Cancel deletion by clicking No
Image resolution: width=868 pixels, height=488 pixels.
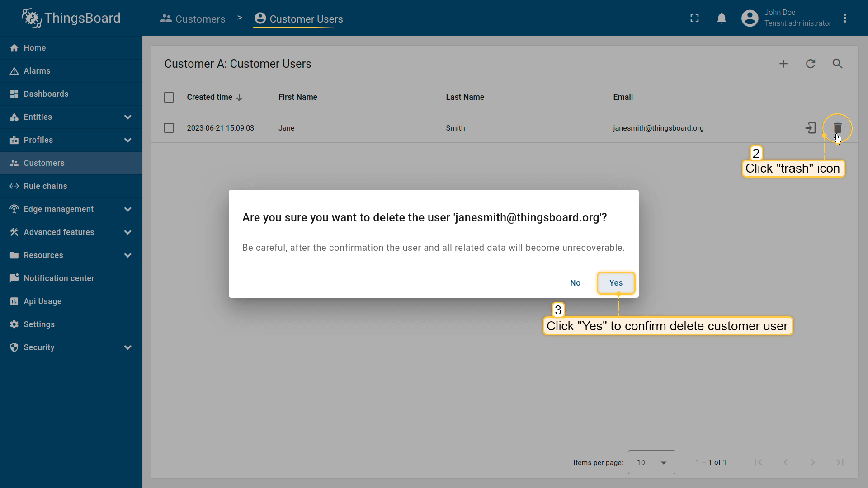tap(575, 283)
